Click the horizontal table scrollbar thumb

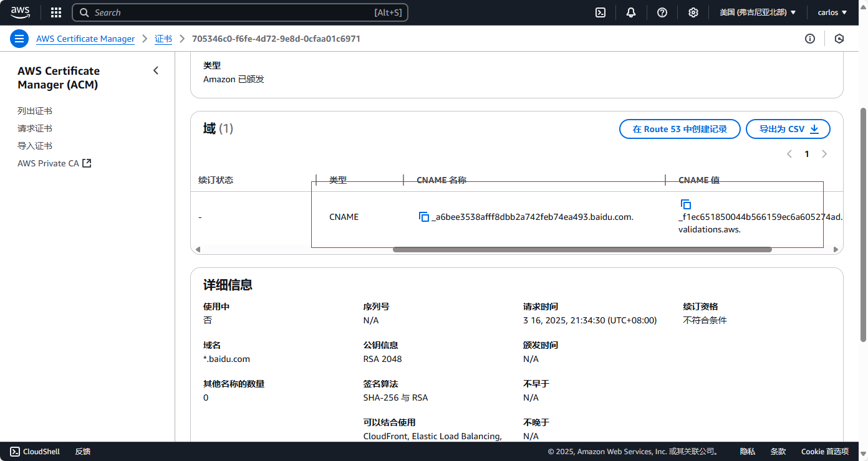pos(582,249)
